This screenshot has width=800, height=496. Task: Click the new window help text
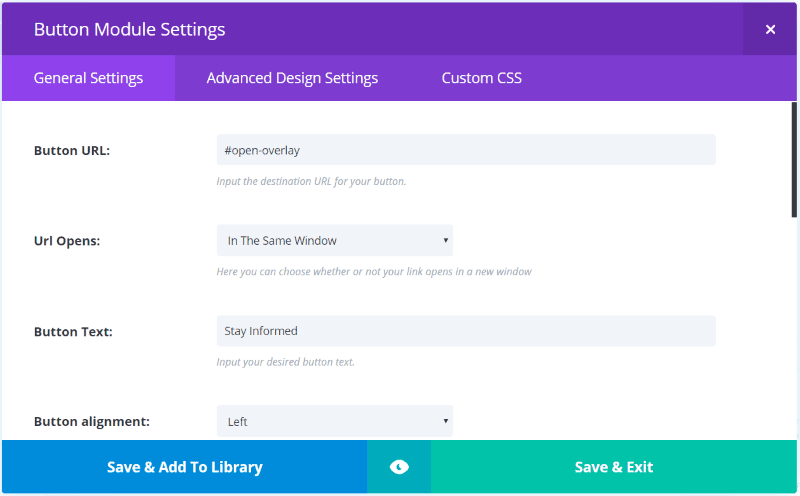373,272
